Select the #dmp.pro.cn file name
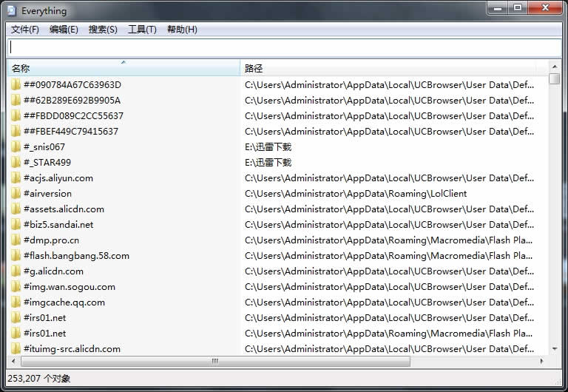The image size is (568, 392). pos(51,240)
